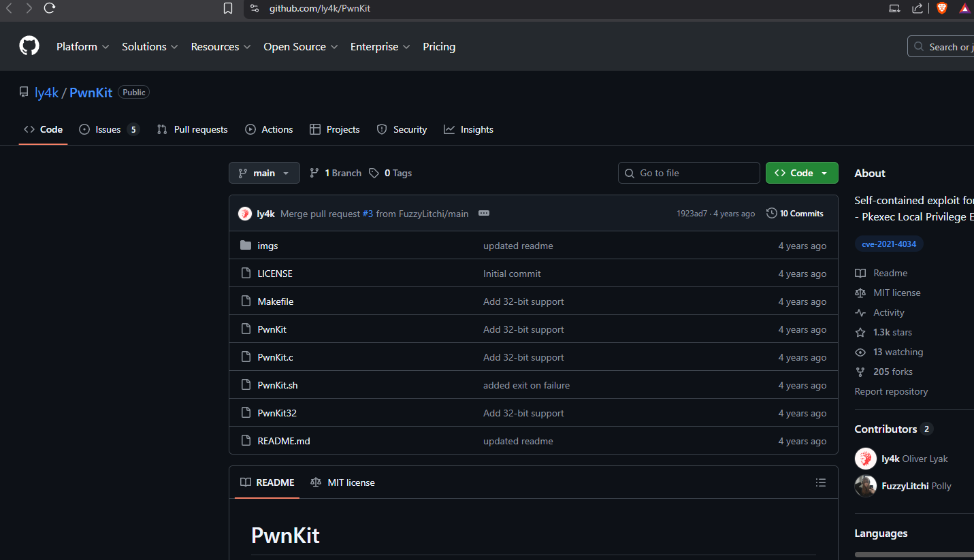
Task: Click the cve-2021-4034 topic tag
Action: 889,244
